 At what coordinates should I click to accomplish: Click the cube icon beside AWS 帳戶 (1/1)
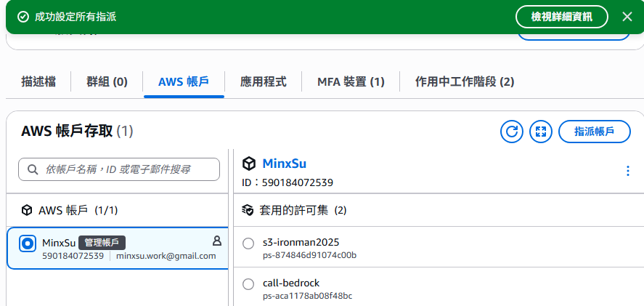[x=27, y=211]
